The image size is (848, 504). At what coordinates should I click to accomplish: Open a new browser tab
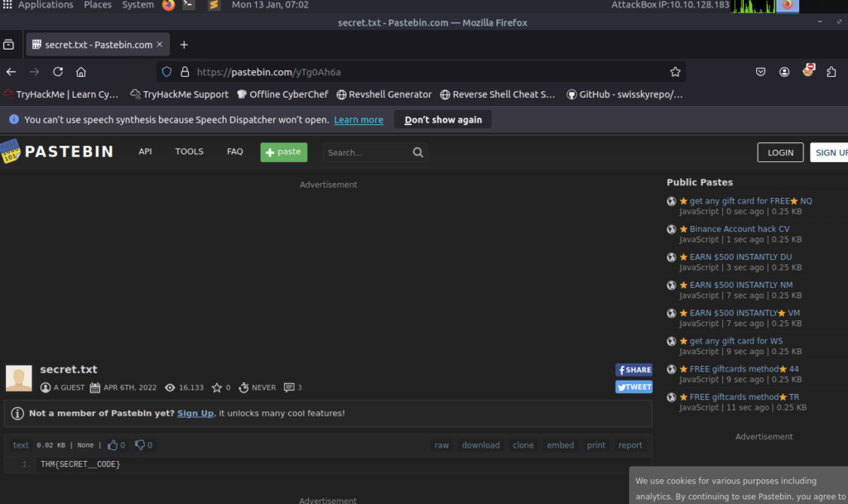(x=184, y=45)
